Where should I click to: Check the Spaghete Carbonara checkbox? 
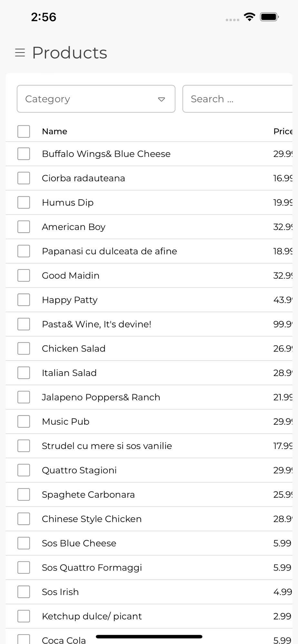coord(24,495)
